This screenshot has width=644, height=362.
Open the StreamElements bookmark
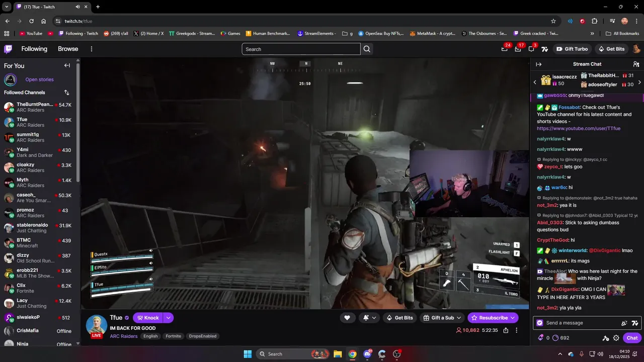pos(316,34)
